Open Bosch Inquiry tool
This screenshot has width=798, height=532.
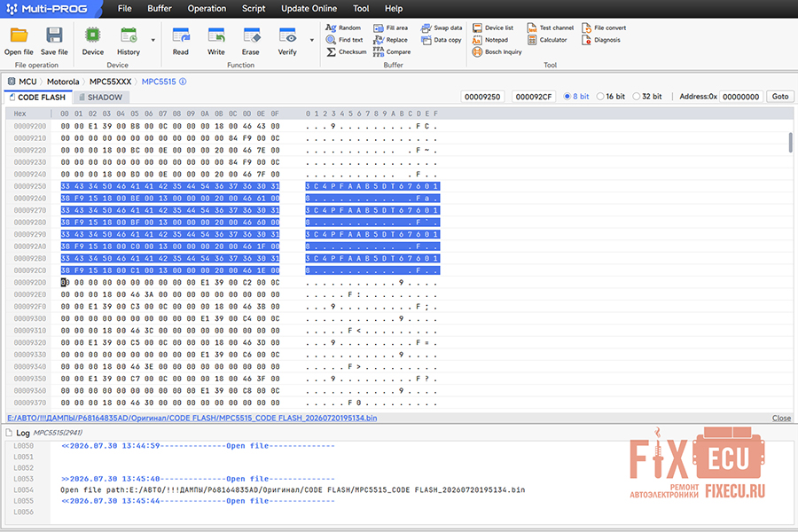pyautogui.click(x=497, y=52)
